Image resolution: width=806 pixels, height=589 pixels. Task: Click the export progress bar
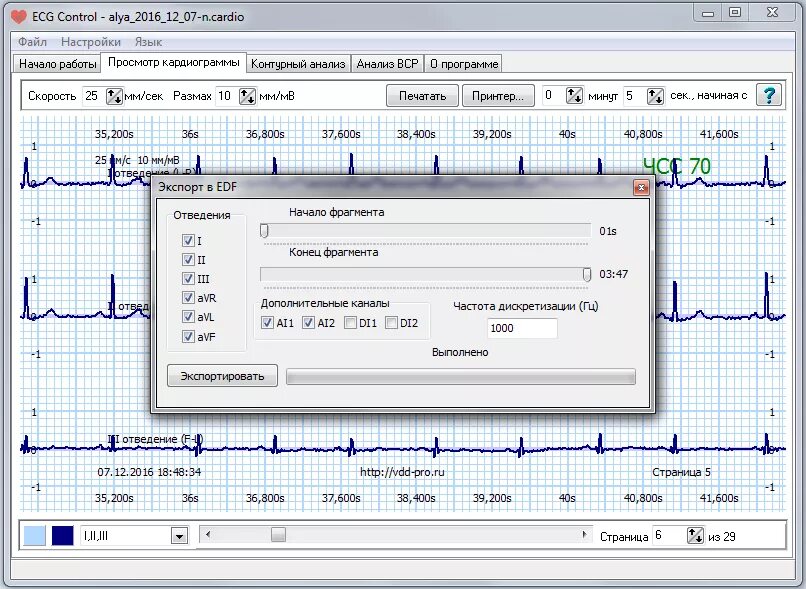(461, 377)
